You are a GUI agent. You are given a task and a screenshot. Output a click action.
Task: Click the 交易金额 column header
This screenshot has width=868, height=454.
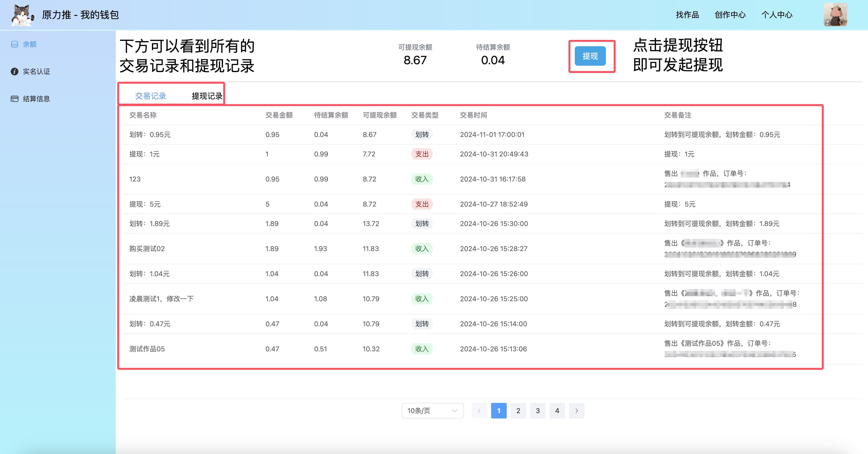point(279,115)
